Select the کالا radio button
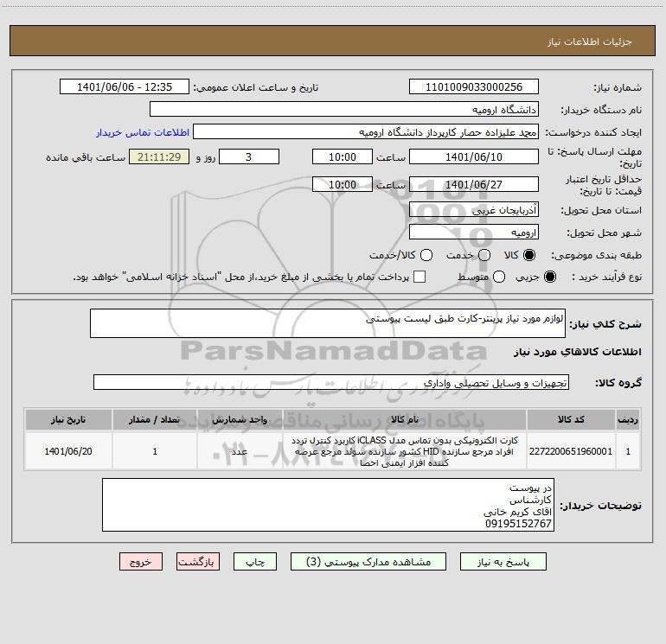Image resolution: width=666 pixels, height=644 pixels. (x=529, y=255)
